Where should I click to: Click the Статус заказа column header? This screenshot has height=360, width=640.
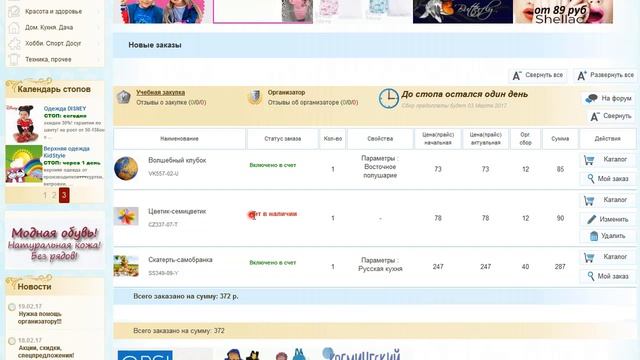pos(282,139)
